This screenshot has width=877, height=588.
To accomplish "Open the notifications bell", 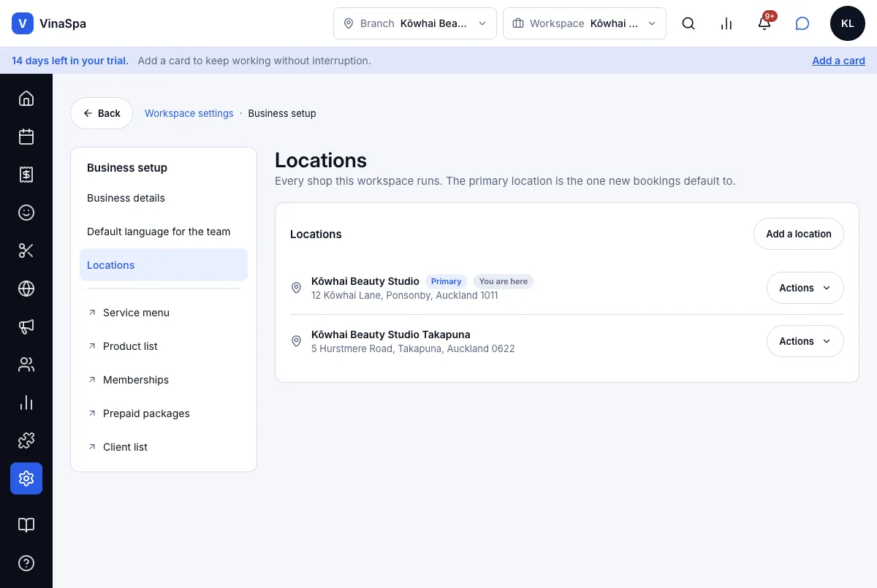I will [x=764, y=23].
